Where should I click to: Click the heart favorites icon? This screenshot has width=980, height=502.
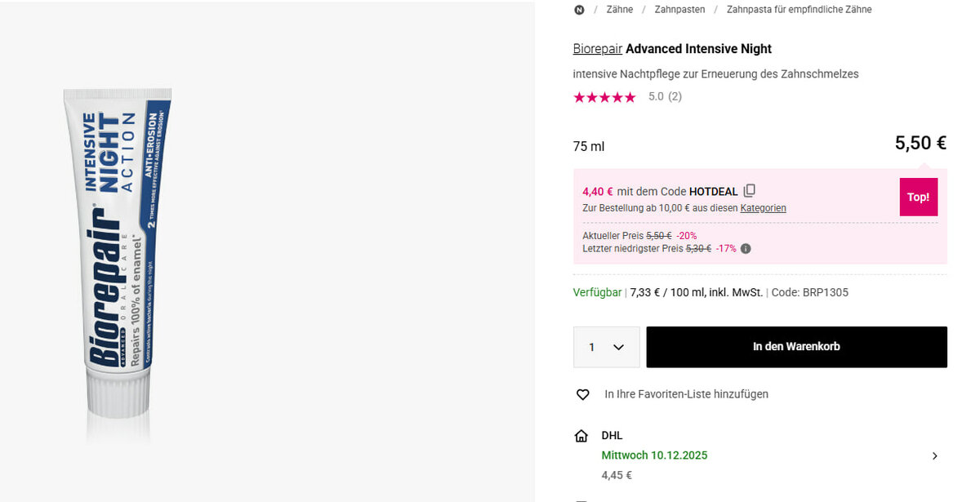tap(583, 394)
